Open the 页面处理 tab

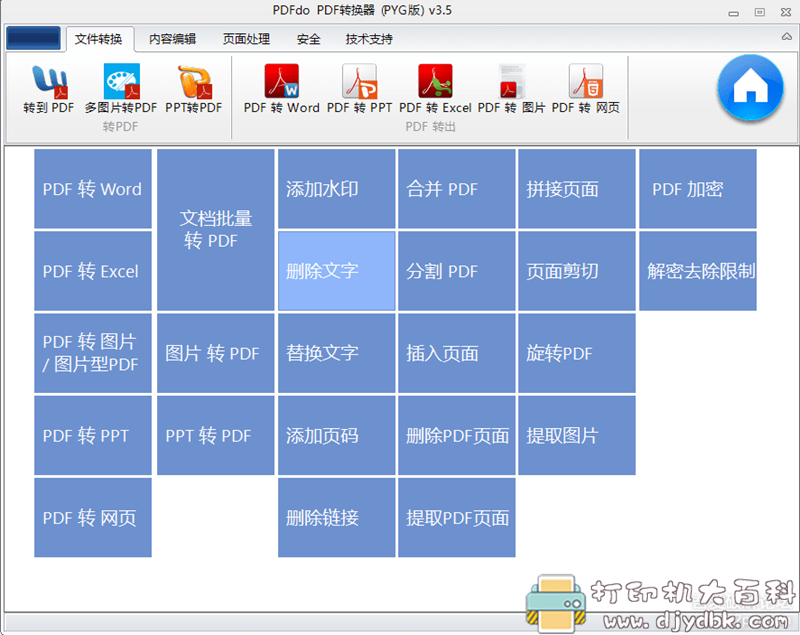pyautogui.click(x=246, y=39)
